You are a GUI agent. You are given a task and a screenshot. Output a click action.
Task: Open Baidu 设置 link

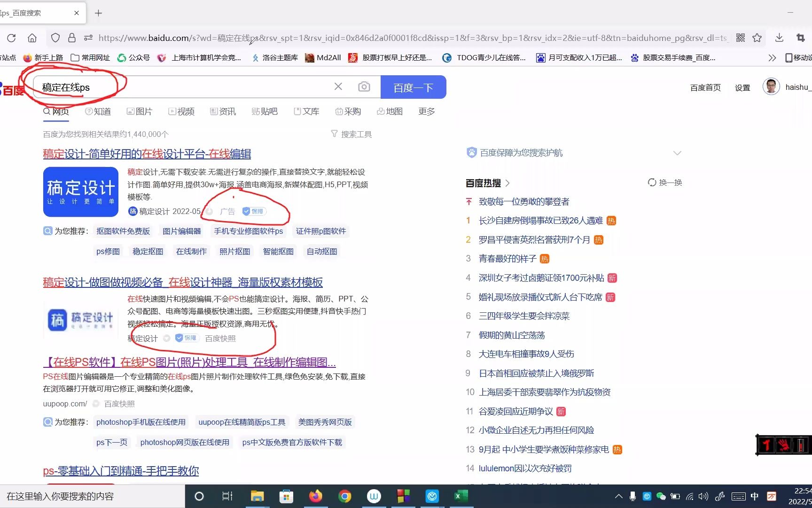pyautogui.click(x=742, y=87)
